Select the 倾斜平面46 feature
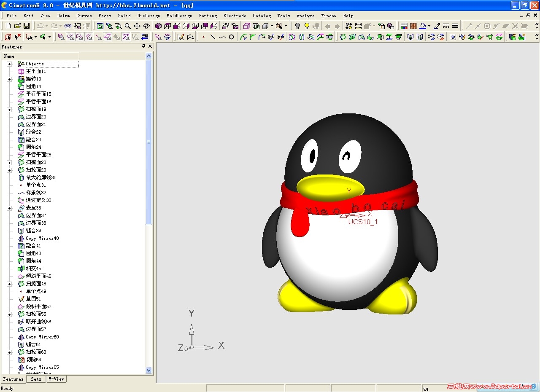 (38, 277)
